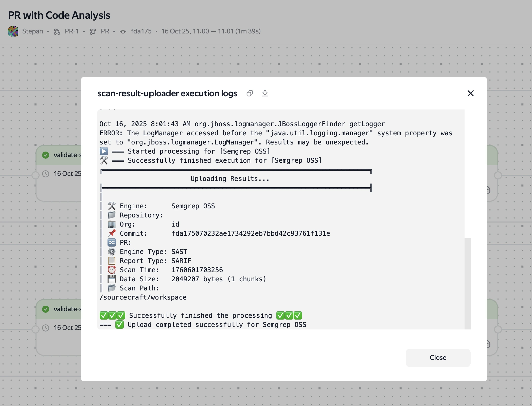Select the upper validate-s node label
The height and width of the screenshot is (406, 532).
click(x=67, y=155)
